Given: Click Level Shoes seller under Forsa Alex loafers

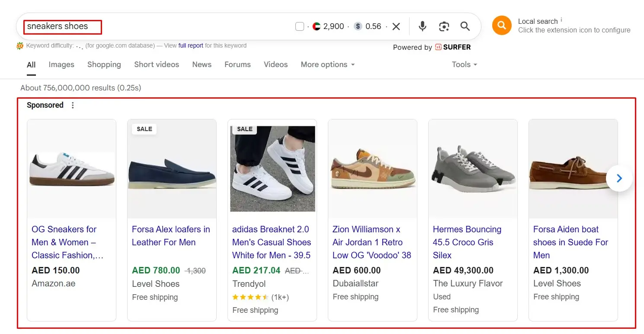Looking at the screenshot, I should tap(156, 284).
